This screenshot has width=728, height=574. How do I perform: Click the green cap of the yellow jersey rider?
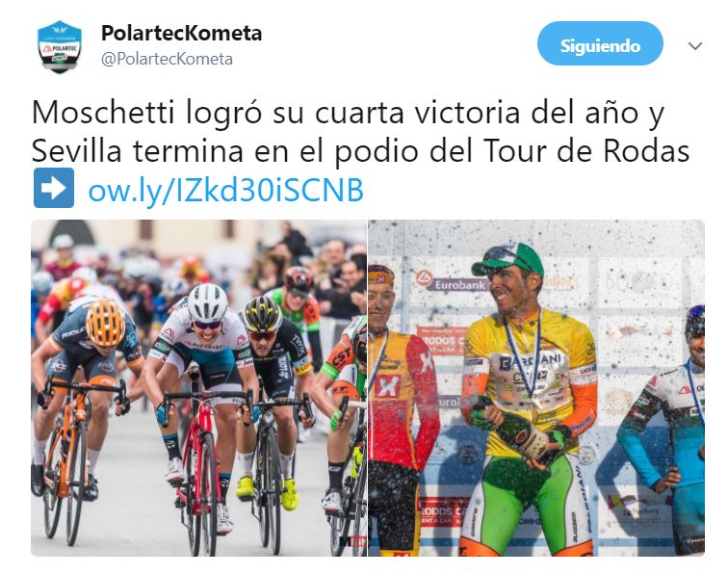507,259
